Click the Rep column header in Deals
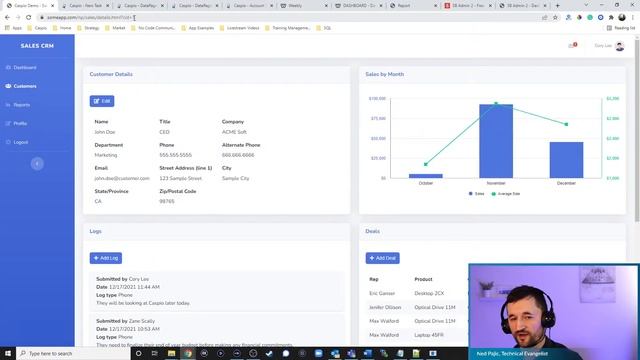Screen dimensions: 640x360 (x=374, y=279)
